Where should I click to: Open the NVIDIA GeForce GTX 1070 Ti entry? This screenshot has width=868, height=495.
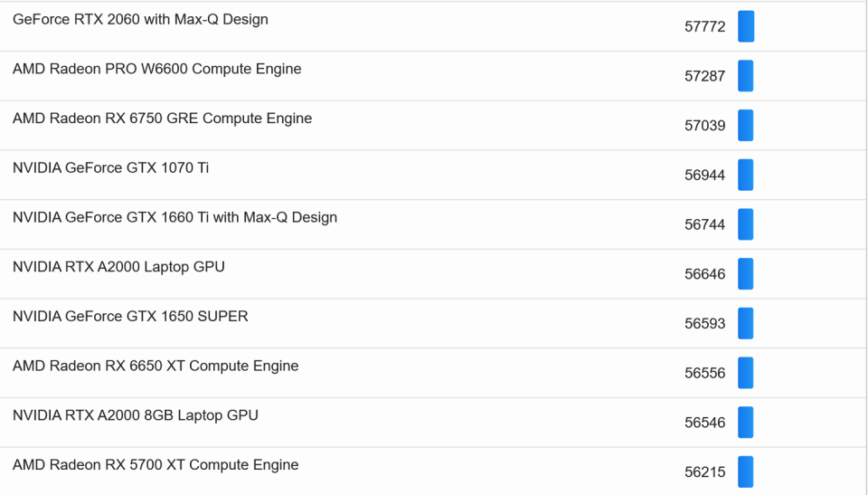point(110,167)
